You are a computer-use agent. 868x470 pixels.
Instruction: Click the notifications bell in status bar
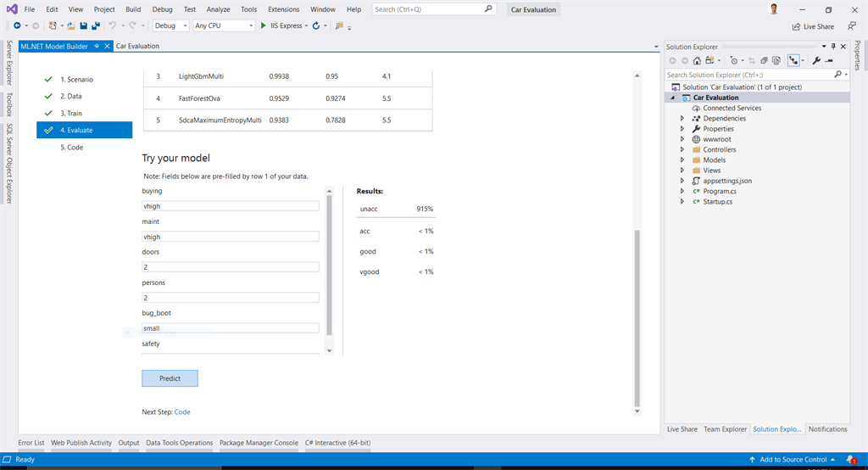(x=851, y=460)
